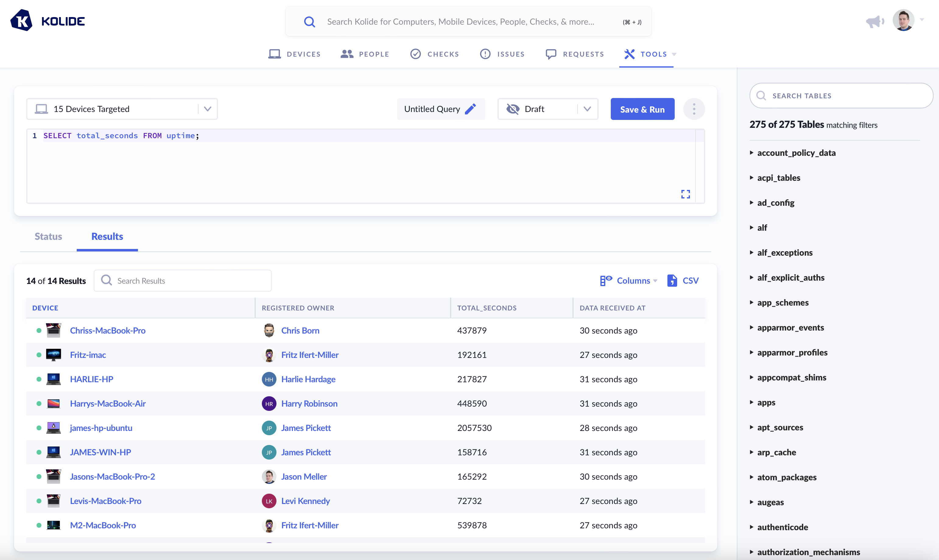Expand the account_policy_data table

pyautogui.click(x=796, y=153)
